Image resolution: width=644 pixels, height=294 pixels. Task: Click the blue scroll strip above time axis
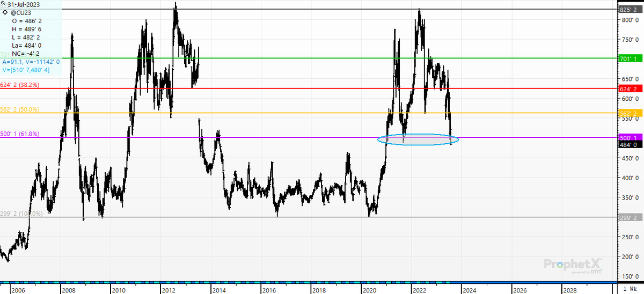[309, 282]
